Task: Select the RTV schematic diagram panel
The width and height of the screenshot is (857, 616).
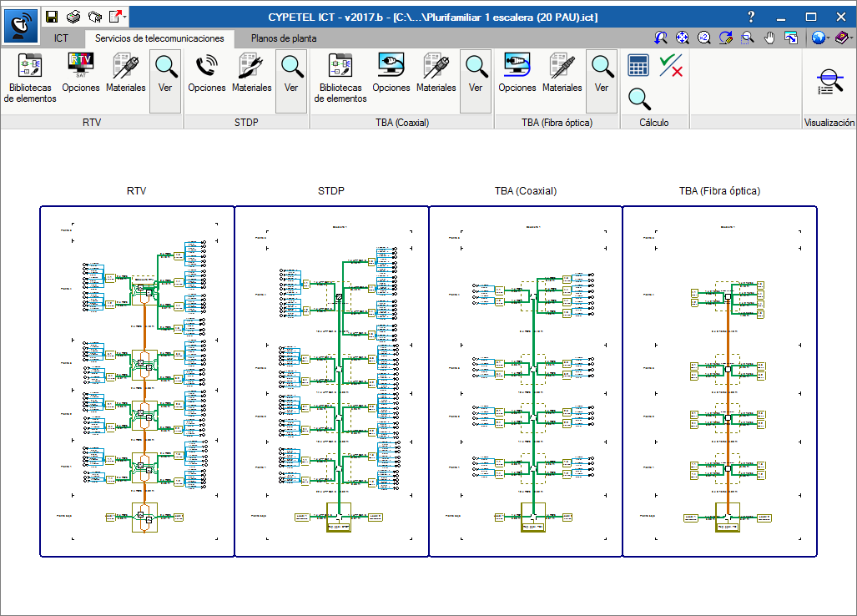Action: point(137,381)
